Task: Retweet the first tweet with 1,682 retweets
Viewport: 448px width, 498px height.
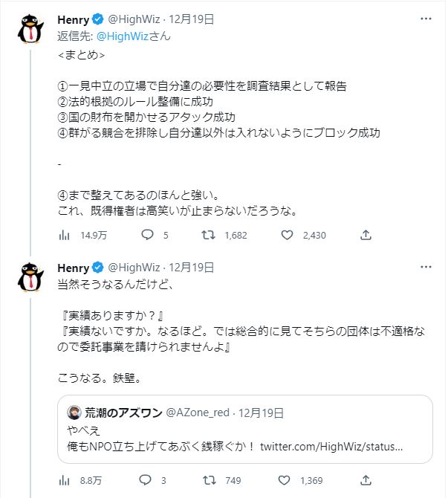Action: click(x=210, y=235)
